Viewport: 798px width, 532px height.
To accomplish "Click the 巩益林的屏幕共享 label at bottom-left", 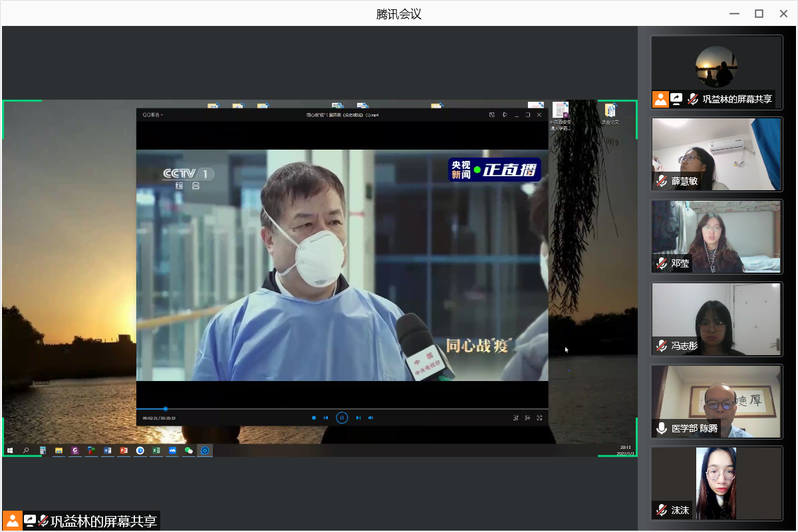I will [104, 521].
